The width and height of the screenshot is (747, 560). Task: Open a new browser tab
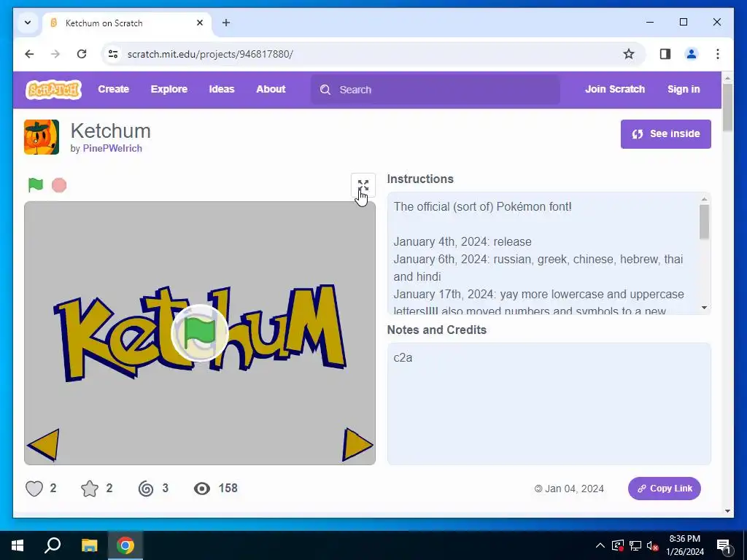coord(226,23)
